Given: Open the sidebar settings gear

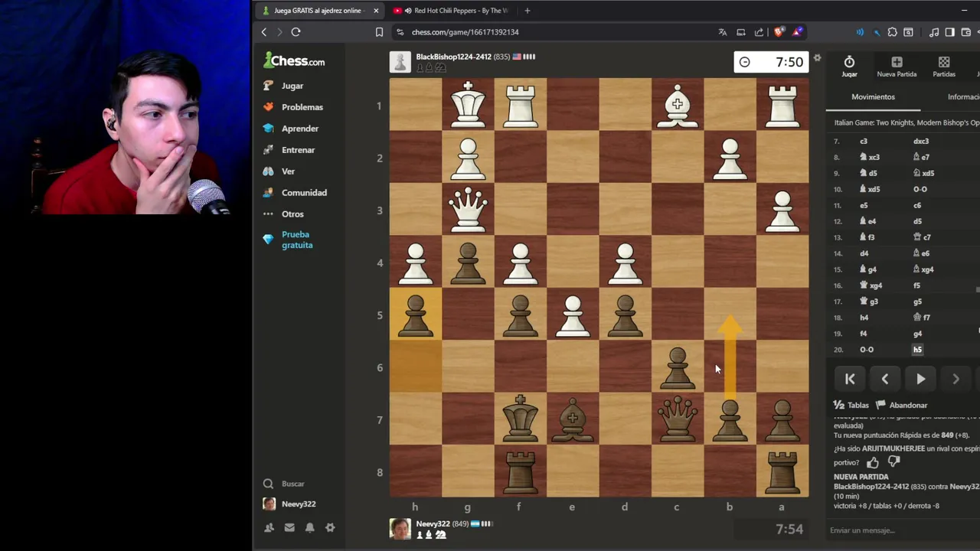Looking at the screenshot, I should (330, 527).
